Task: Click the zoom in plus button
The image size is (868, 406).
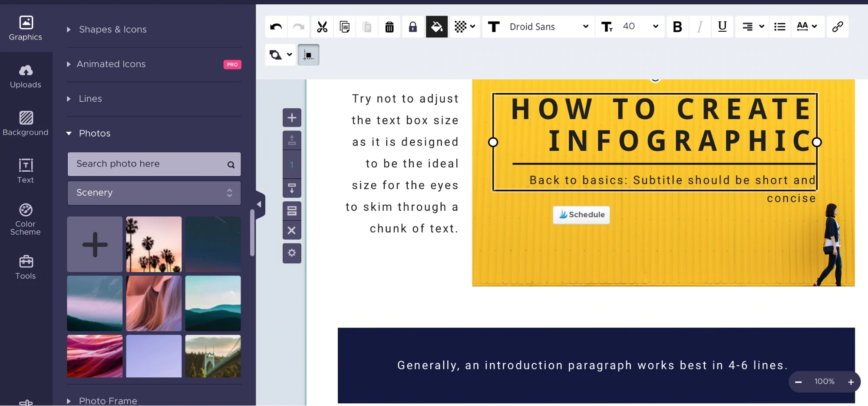Action: pos(851,382)
